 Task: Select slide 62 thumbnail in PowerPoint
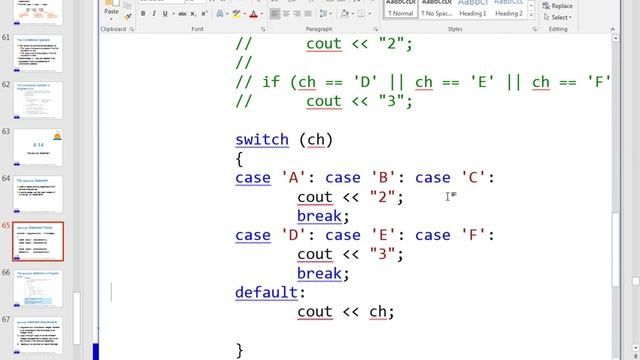click(x=38, y=100)
